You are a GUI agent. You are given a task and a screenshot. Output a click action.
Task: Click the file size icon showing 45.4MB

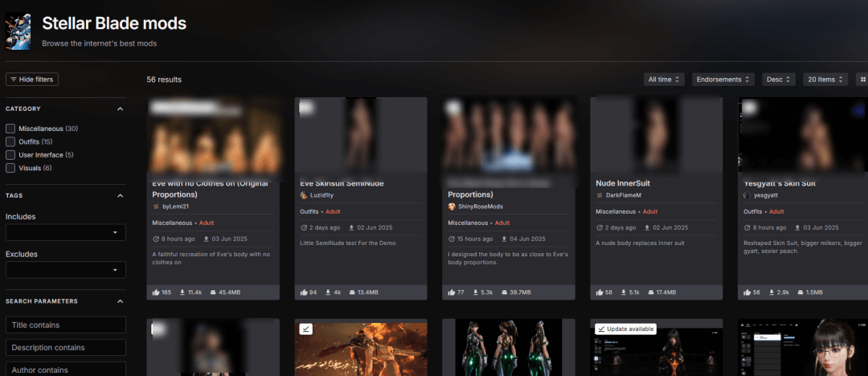(214, 292)
